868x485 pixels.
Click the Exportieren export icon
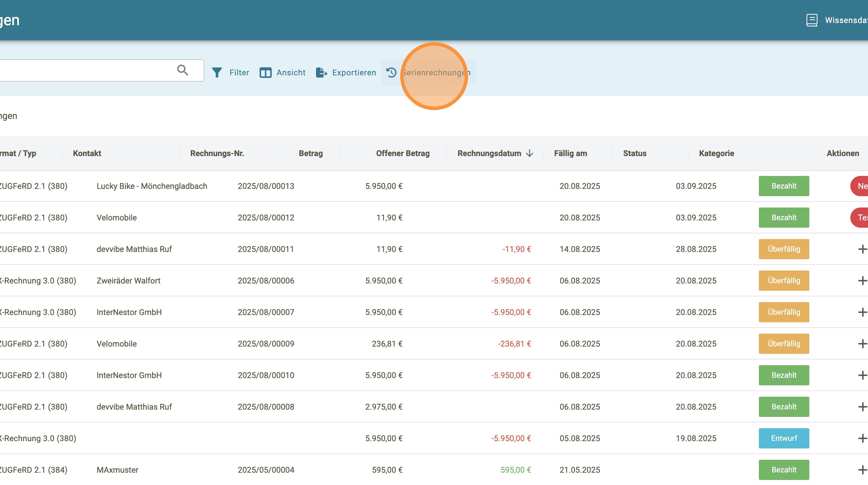click(321, 73)
